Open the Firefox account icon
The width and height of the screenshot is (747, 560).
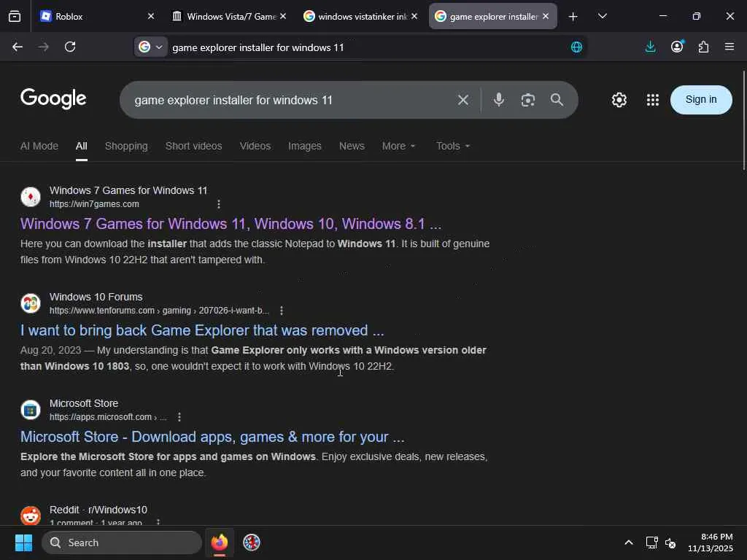click(x=677, y=47)
